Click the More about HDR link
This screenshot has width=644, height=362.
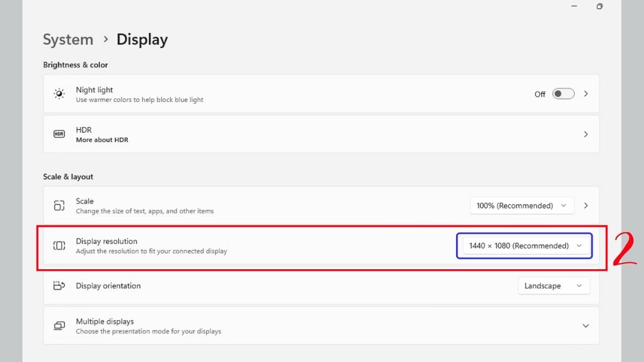pos(102,140)
